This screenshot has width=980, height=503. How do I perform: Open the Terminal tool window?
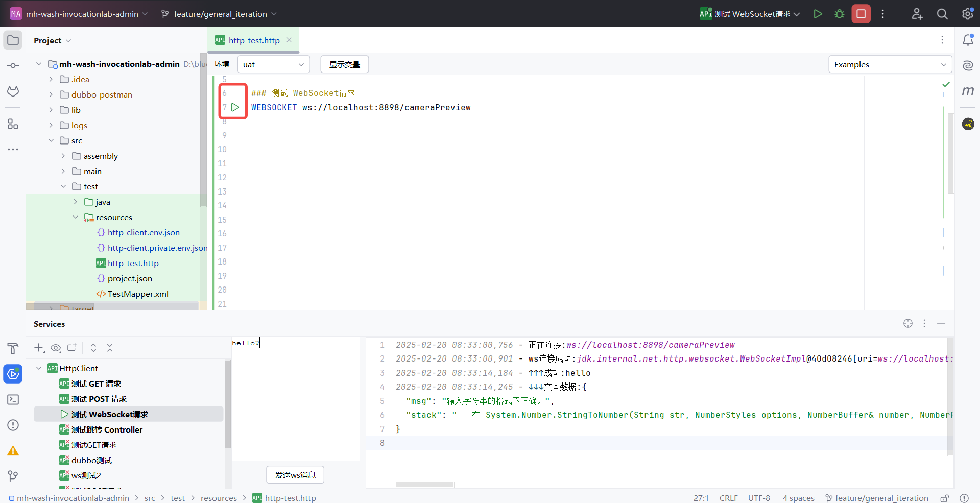click(13, 400)
